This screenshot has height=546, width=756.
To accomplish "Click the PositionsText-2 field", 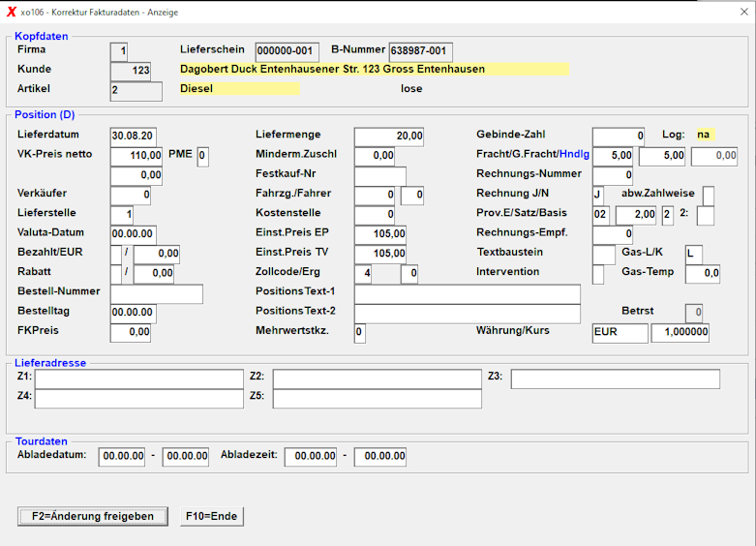I will pyautogui.click(x=468, y=314).
